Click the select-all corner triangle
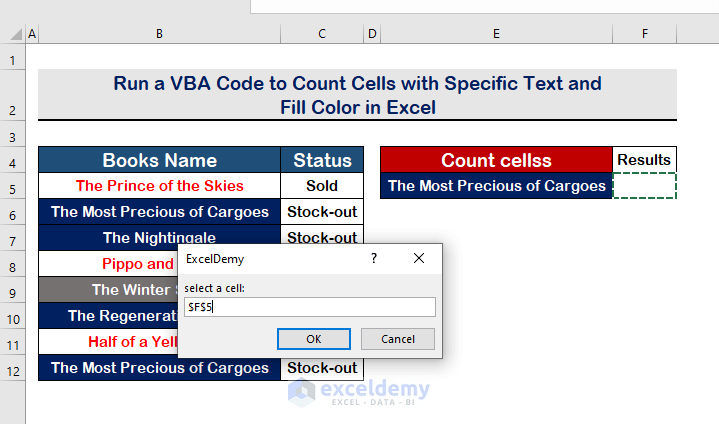This screenshot has width=719, height=424. pos(17,35)
